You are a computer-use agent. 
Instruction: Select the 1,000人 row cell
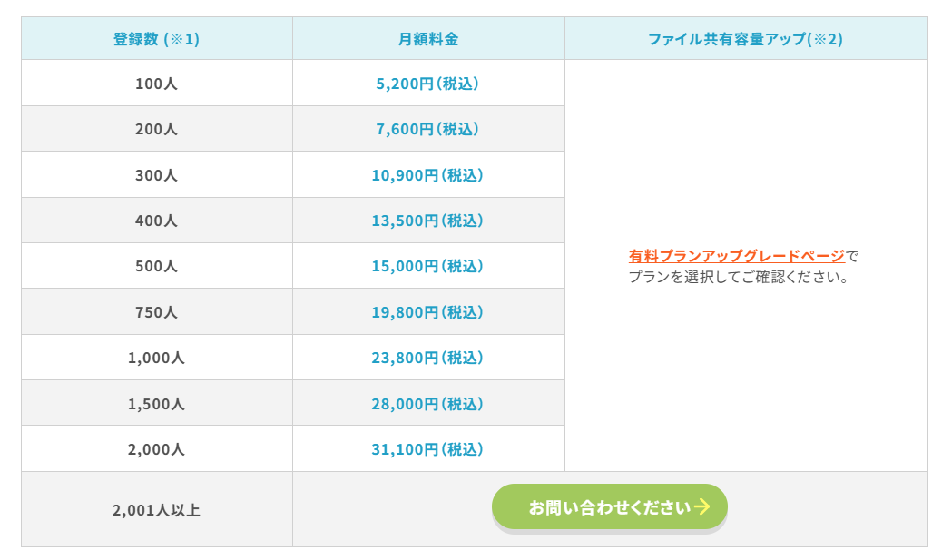coord(156,358)
